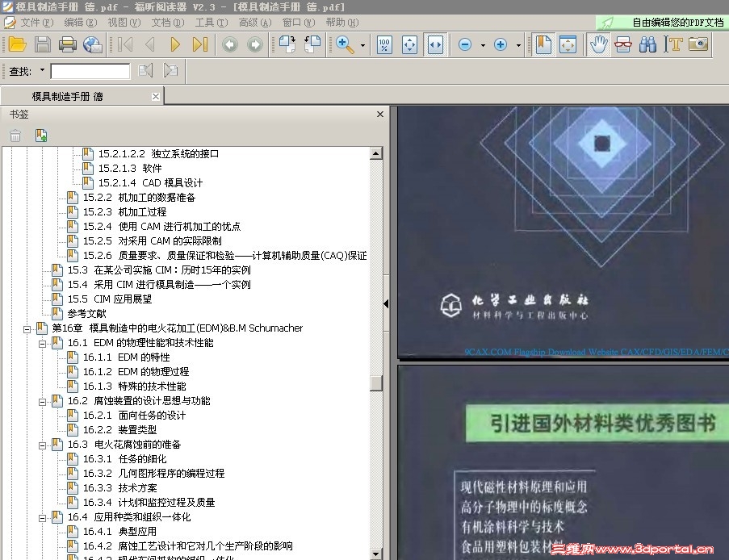Go to previous page
Screen dimensions: 729x560
click(149, 44)
